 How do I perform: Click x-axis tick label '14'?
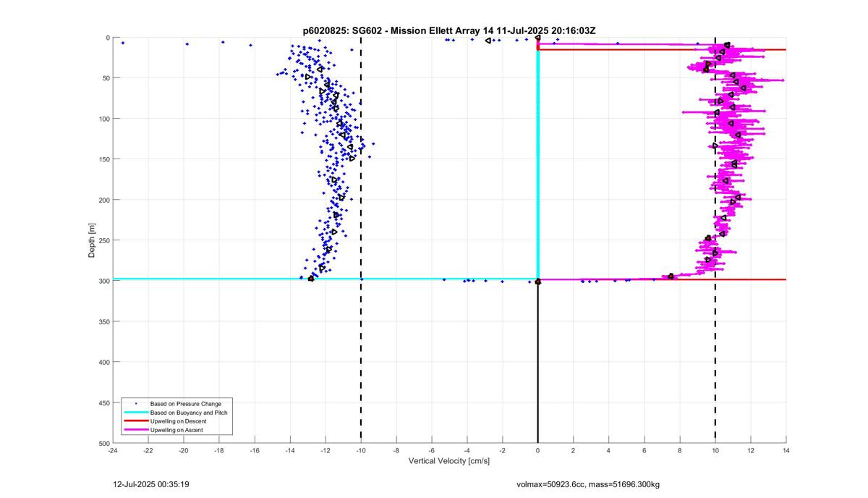(x=786, y=450)
